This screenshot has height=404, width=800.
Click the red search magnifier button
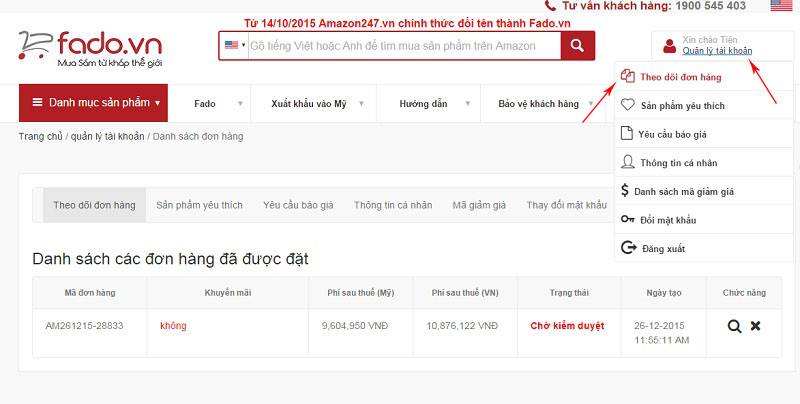pyautogui.click(x=577, y=45)
